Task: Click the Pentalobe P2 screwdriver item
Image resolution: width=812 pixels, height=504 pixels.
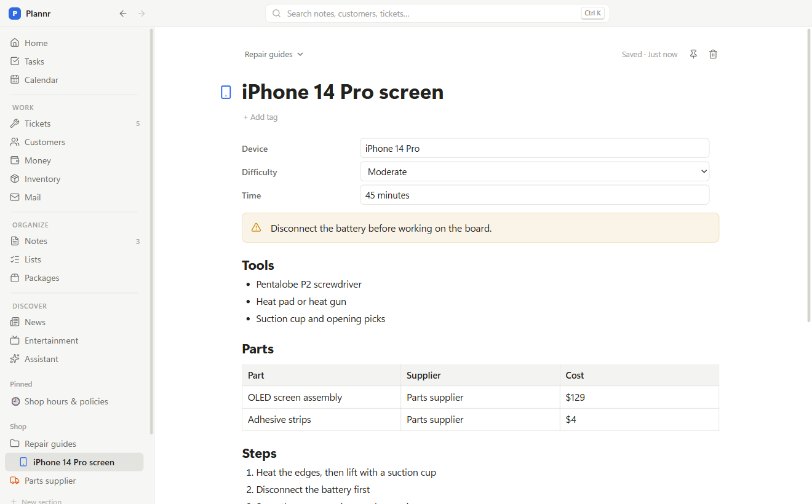Action: pyautogui.click(x=309, y=284)
